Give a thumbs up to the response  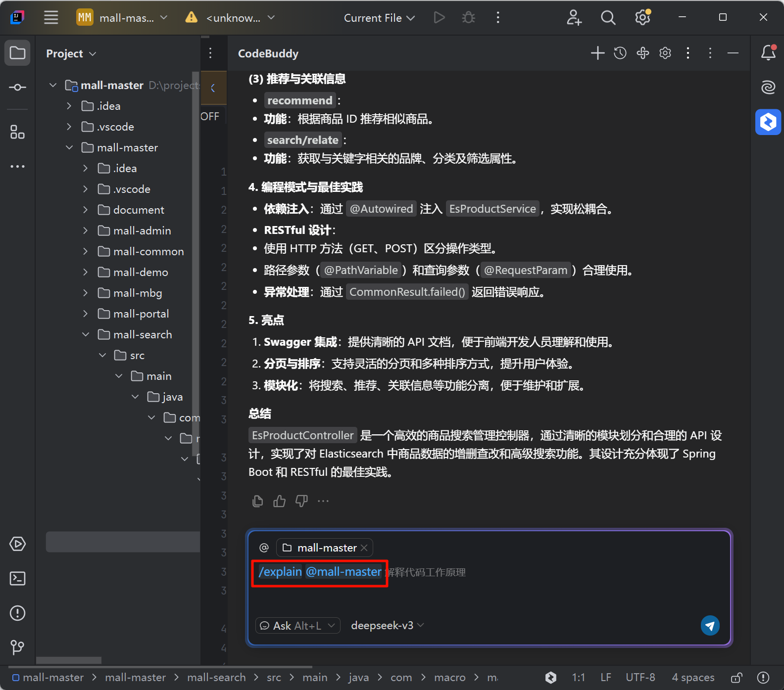[x=279, y=501]
